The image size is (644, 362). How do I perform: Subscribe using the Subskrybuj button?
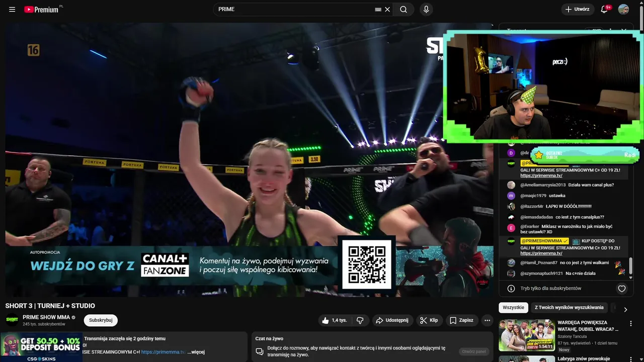tap(101, 320)
